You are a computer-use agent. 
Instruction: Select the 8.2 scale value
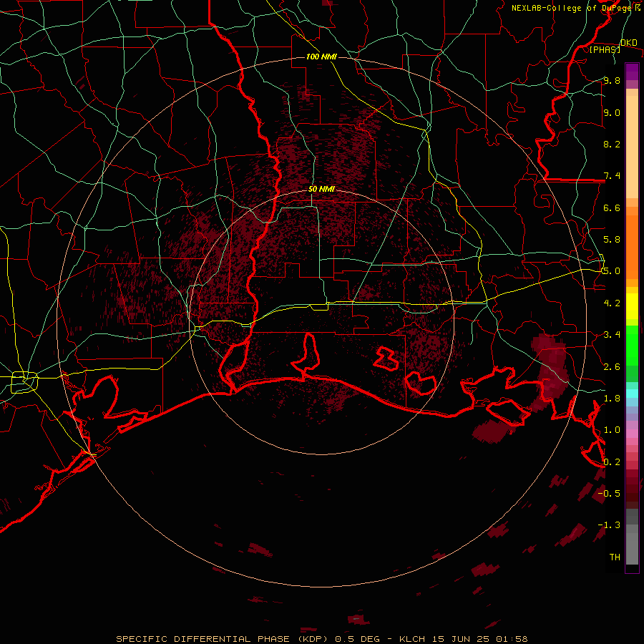(x=612, y=144)
